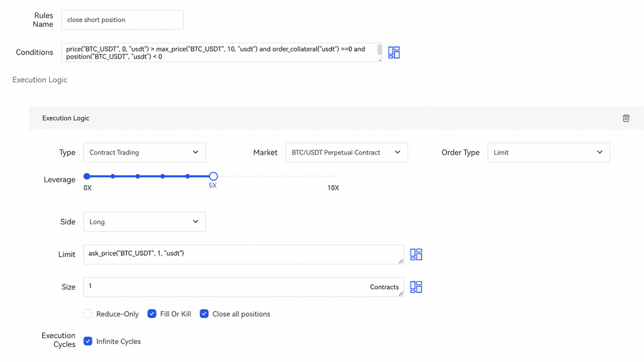
Task: Click into the Limit ask_price input box
Action: pos(242,254)
